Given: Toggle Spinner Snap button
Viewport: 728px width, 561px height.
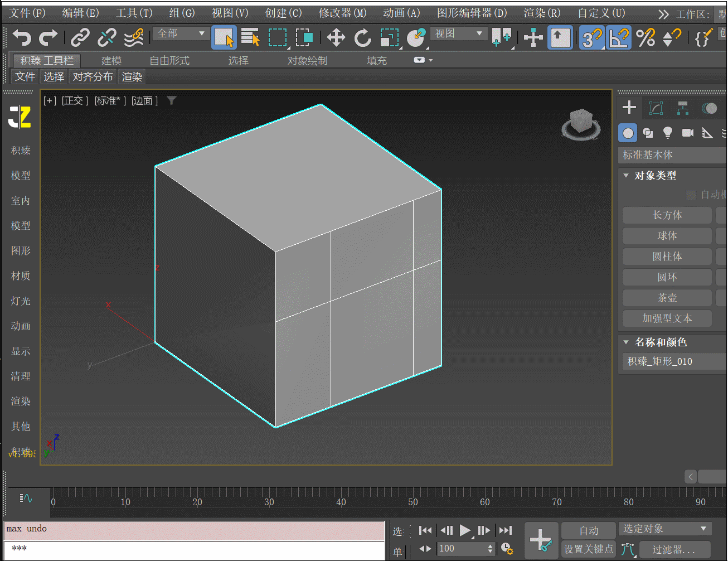Looking at the screenshot, I should (x=672, y=38).
